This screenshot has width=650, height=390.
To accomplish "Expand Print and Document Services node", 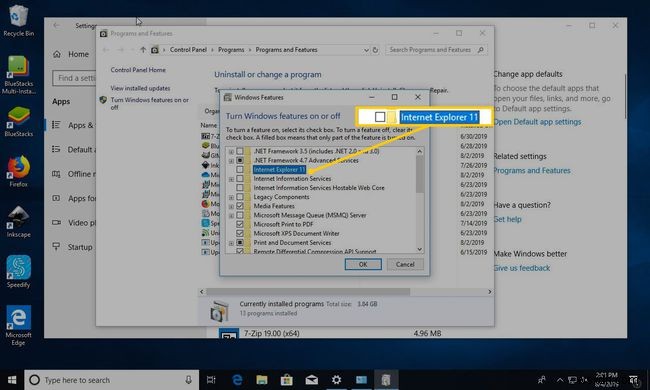I will tap(231, 243).
